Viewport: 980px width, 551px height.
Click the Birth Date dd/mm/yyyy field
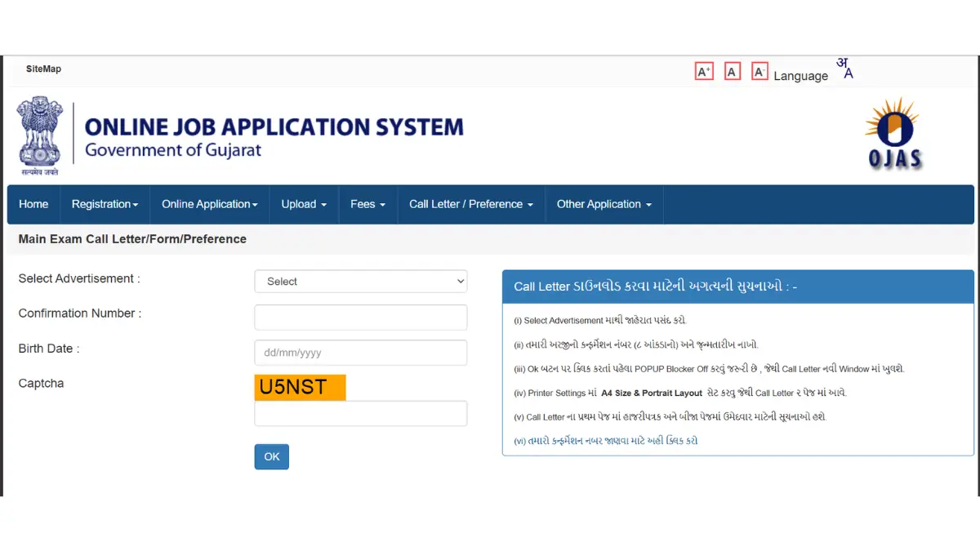point(361,353)
